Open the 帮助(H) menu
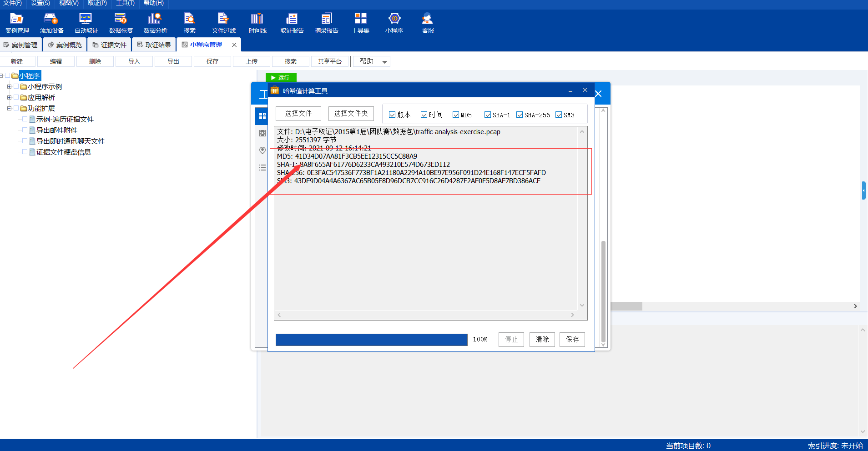868x451 pixels. tap(154, 3)
